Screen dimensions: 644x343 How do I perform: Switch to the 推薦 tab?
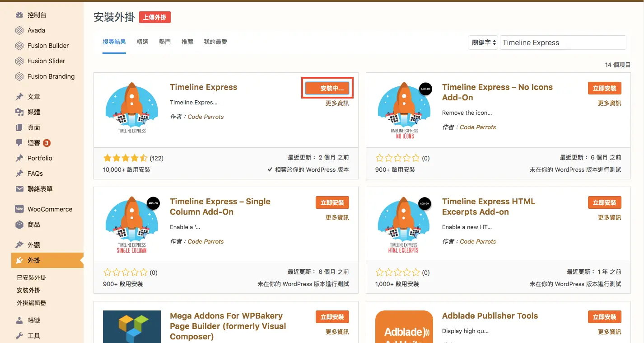pyautogui.click(x=187, y=42)
